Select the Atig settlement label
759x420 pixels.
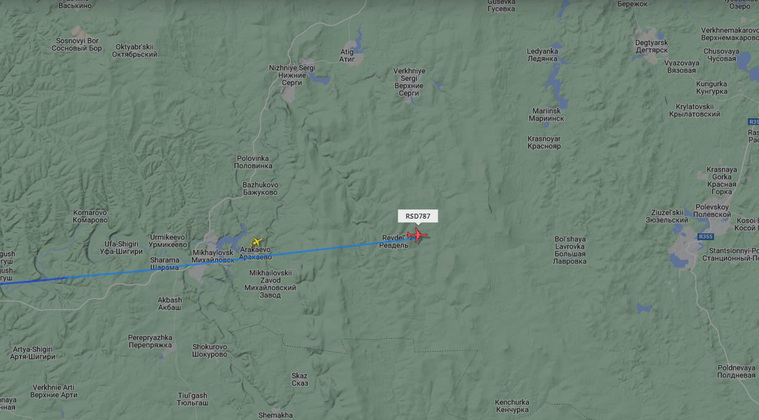click(x=347, y=55)
